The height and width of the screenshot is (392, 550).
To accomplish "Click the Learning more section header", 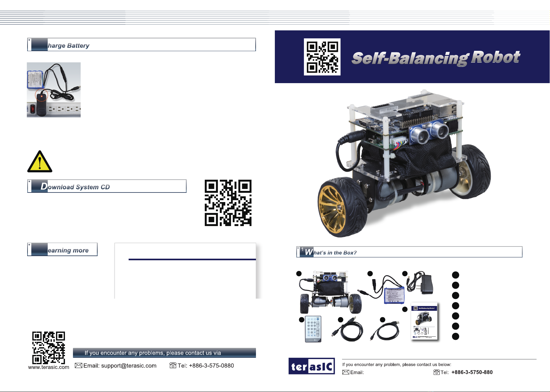I will pyautogui.click(x=62, y=250).
